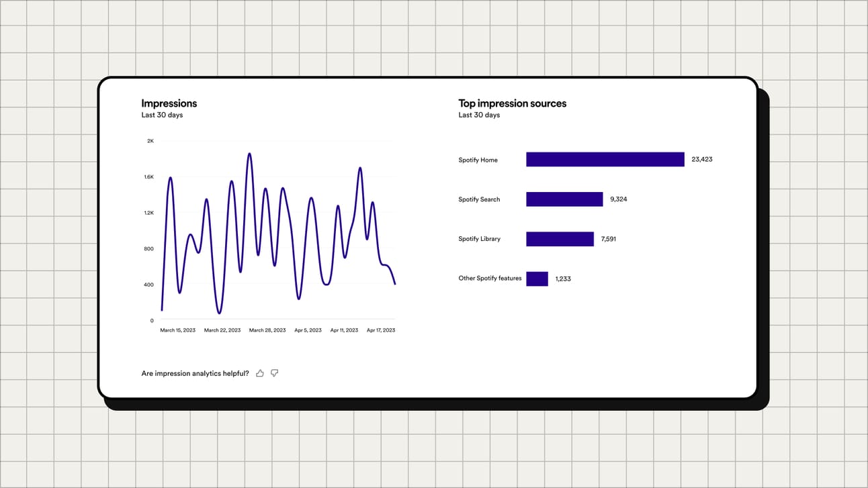Click the 400 y-axis label
The image size is (868, 488).
(149, 285)
